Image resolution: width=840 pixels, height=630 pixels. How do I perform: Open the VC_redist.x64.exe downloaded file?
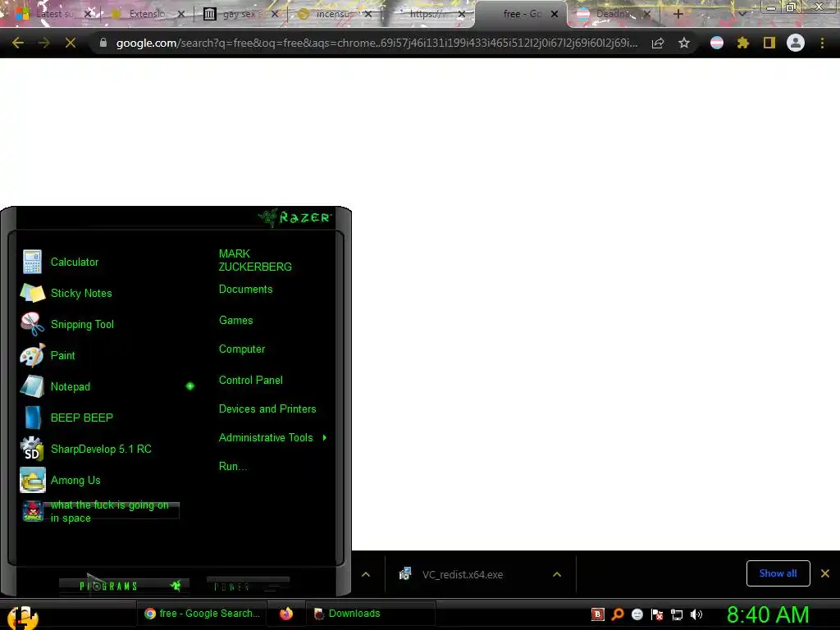click(x=462, y=574)
